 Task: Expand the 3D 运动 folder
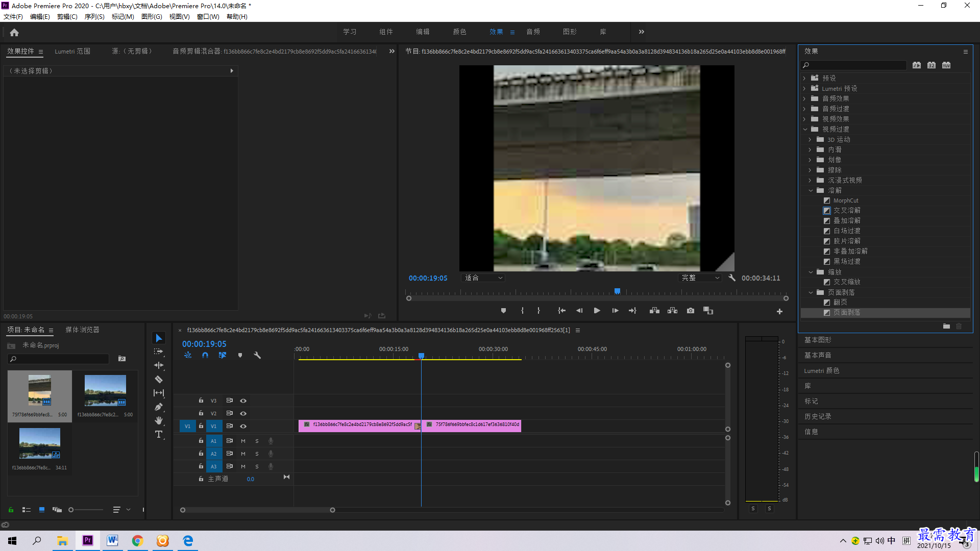[810, 140]
